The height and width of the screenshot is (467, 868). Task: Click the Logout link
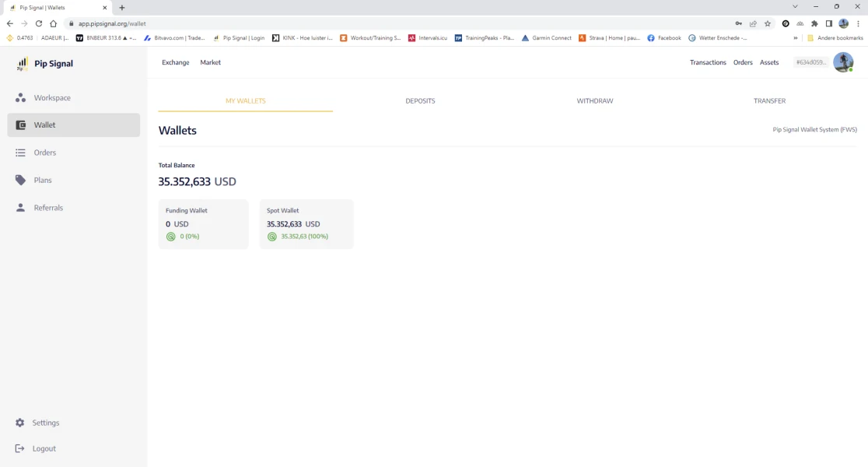44,449
